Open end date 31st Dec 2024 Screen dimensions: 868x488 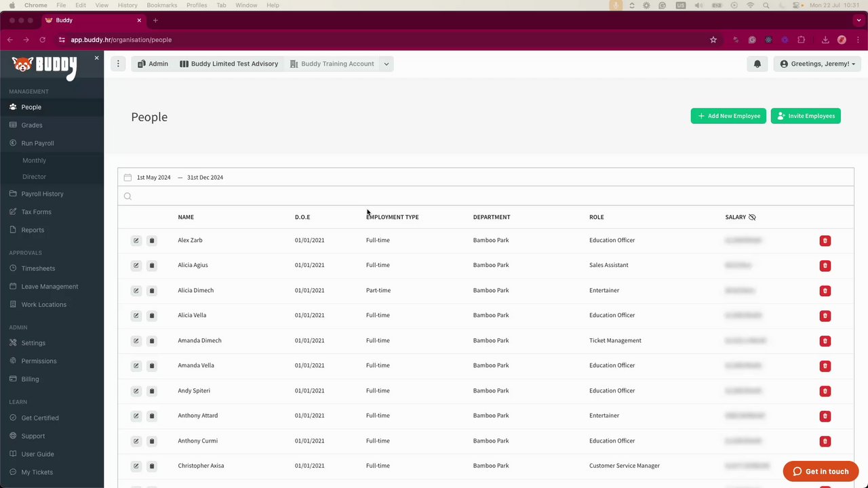click(x=205, y=178)
